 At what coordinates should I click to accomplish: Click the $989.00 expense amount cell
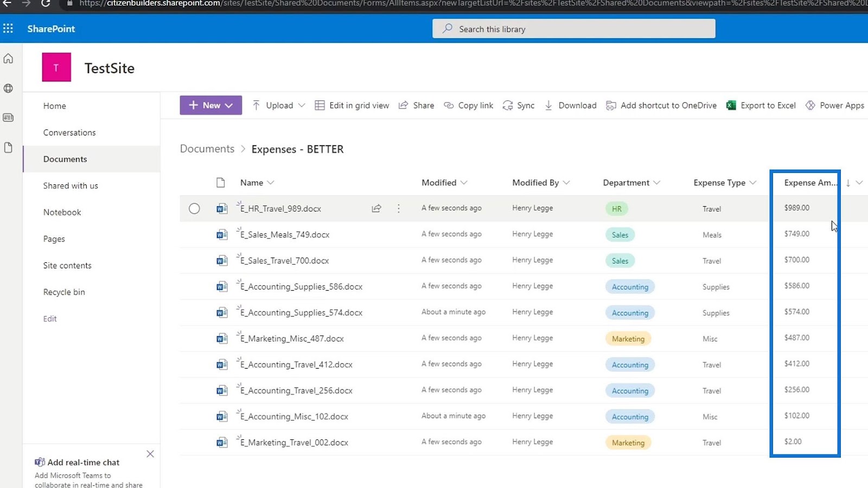(x=797, y=208)
